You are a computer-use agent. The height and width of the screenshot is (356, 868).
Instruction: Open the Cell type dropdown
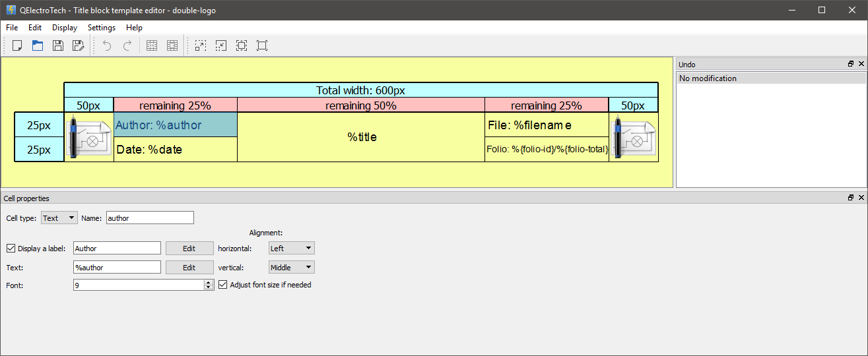tap(59, 218)
